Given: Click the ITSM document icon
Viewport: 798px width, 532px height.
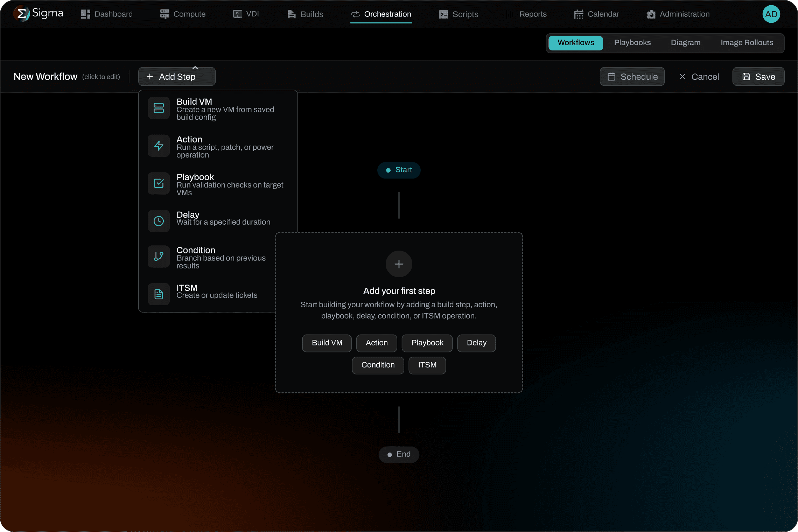Looking at the screenshot, I should (x=159, y=294).
